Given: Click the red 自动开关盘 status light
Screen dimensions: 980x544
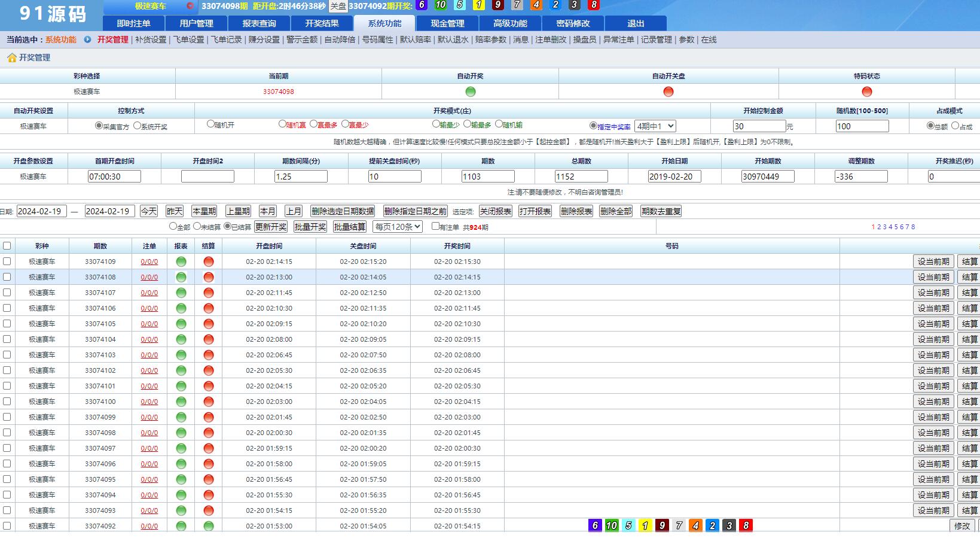Looking at the screenshot, I should coord(668,92).
